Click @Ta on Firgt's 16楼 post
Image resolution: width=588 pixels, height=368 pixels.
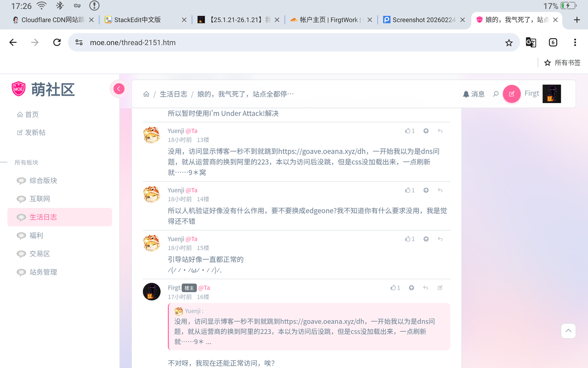(x=204, y=288)
